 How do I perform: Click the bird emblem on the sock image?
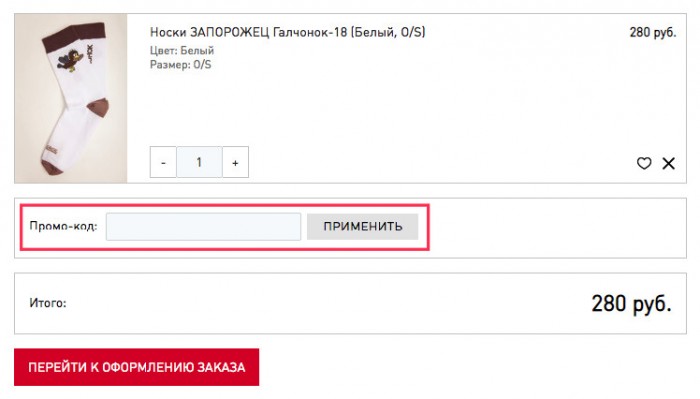(x=71, y=61)
